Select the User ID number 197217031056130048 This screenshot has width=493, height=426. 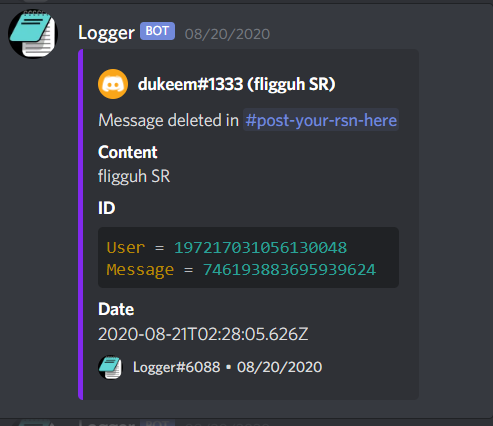[x=260, y=248]
